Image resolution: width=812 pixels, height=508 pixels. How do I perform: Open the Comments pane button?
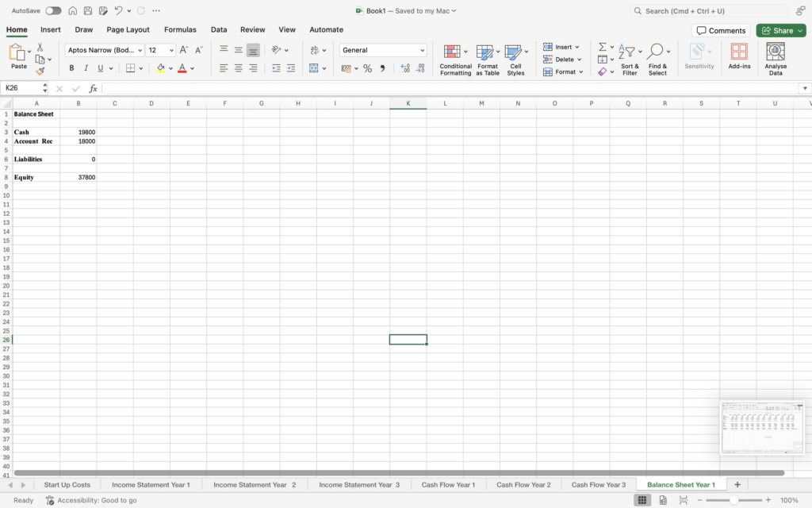point(721,30)
